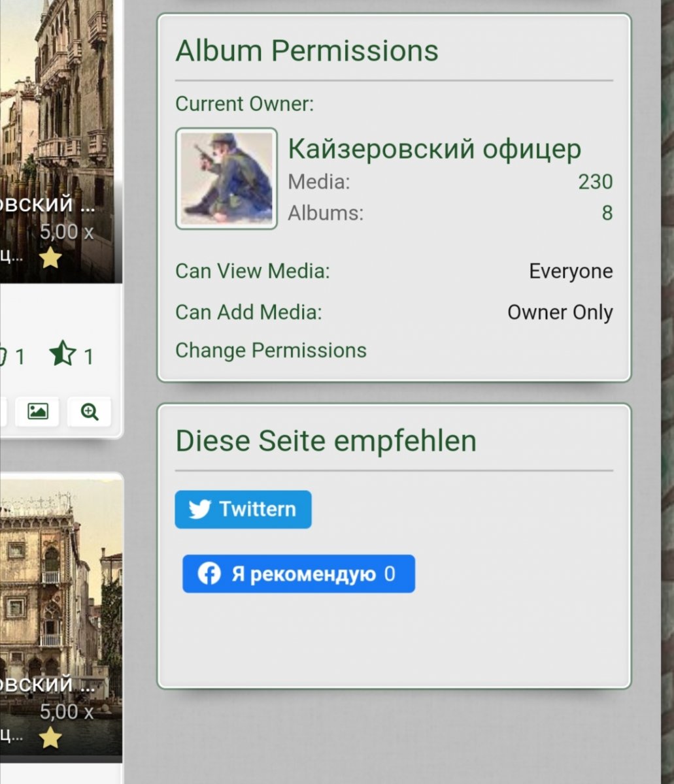Click the Media count 230
Image resolution: width=674 pixels, height=784 pixels.
click(595, 182)
